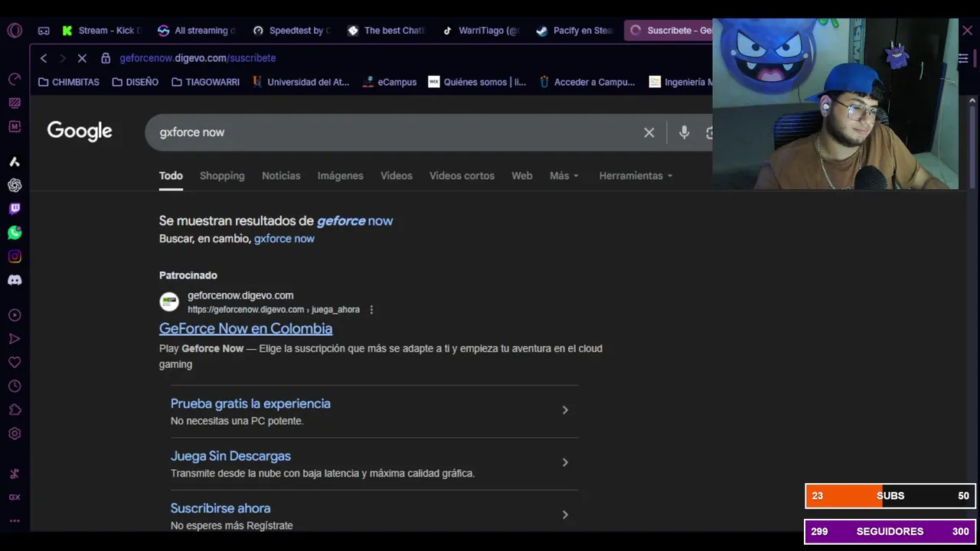Switch to the Speedtest tab
Viewport: 980px width, 551px height.
292,31
